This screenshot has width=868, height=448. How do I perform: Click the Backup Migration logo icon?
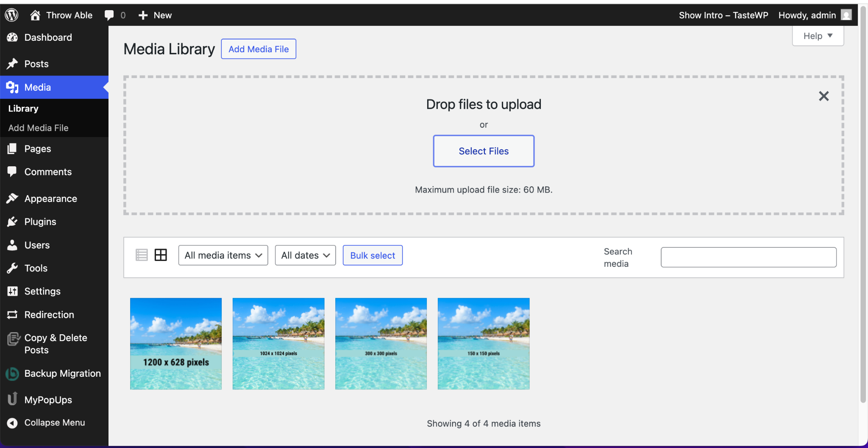(x=12, y=374)
